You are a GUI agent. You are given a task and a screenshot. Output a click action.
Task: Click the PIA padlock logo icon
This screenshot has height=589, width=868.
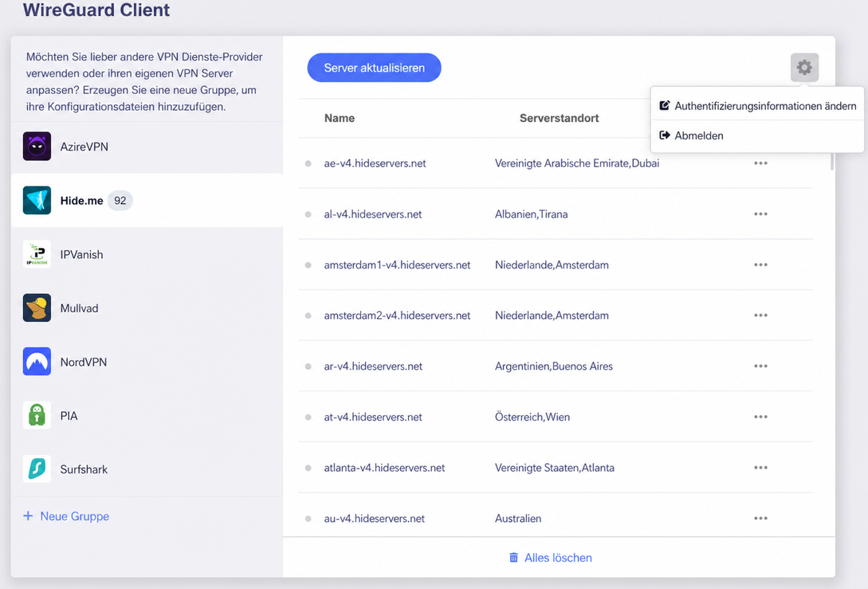tap(37, 415)
